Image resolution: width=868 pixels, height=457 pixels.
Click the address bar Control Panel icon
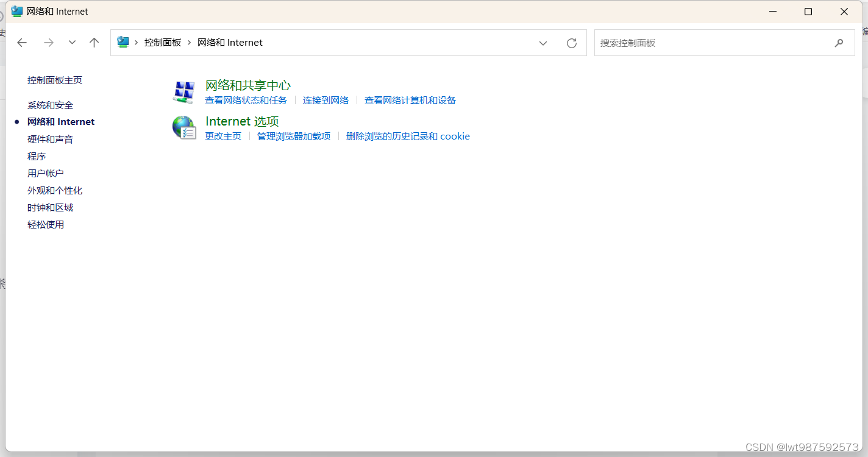pos(123,42)
